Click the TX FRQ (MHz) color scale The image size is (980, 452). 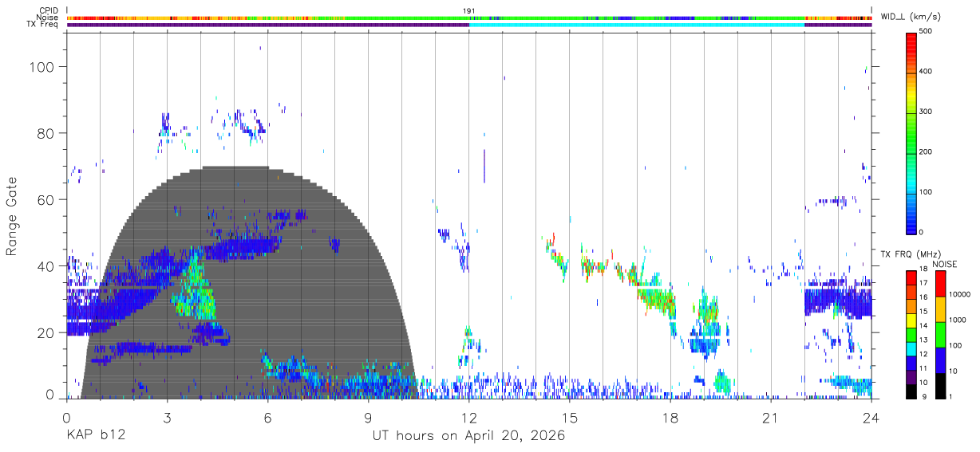point(911,334)
